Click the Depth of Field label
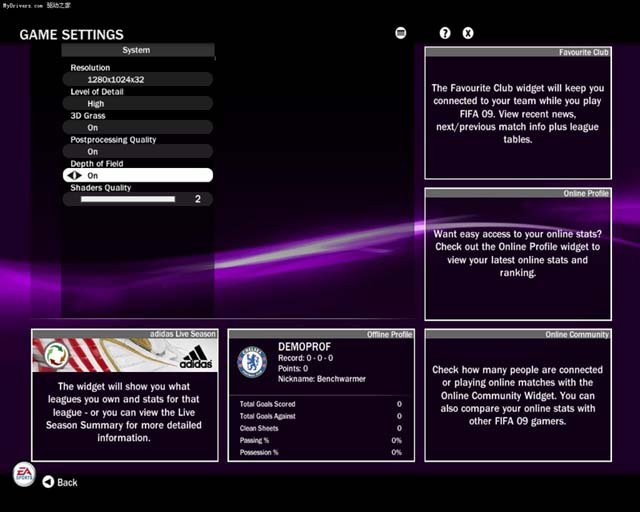The height and width of the screenshot is (512, 640). tap(97, 164)
